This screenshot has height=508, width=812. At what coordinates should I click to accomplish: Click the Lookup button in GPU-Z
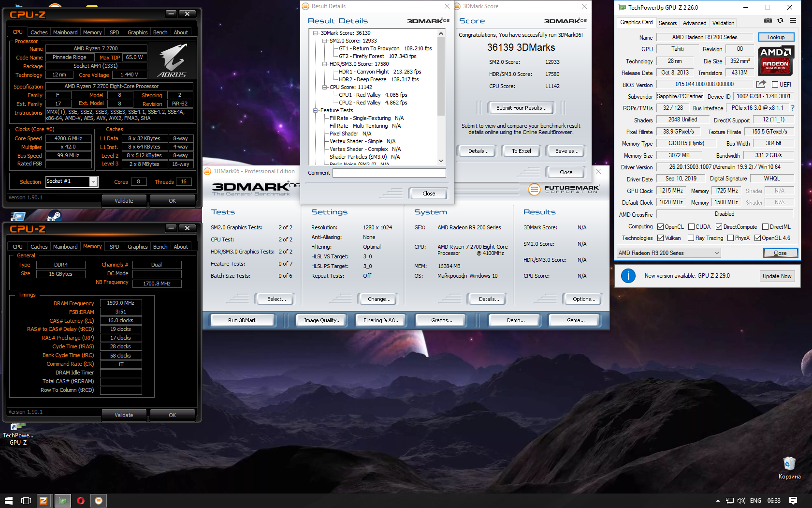click(776, 37)
